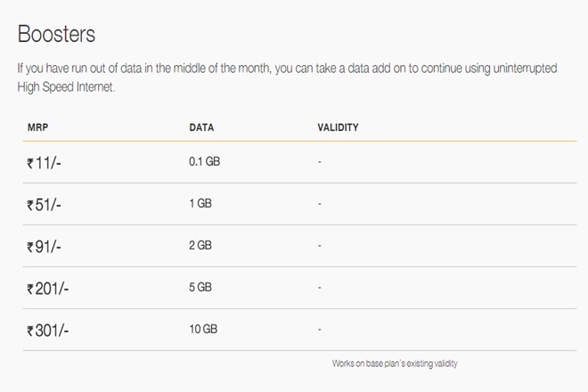Select the ₹11/- booster price
Image resolution: width=588 pixels, height=392 pixels.
coord(44,163)
